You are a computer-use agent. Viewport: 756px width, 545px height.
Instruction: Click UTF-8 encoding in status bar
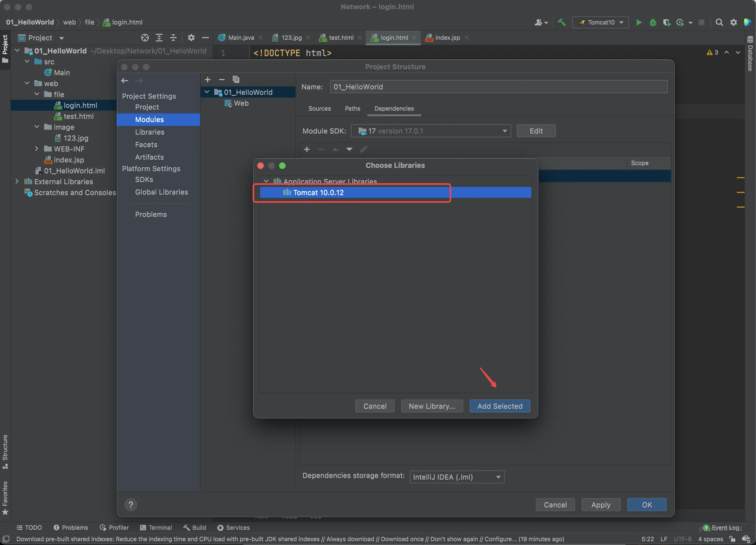(682, 539)
